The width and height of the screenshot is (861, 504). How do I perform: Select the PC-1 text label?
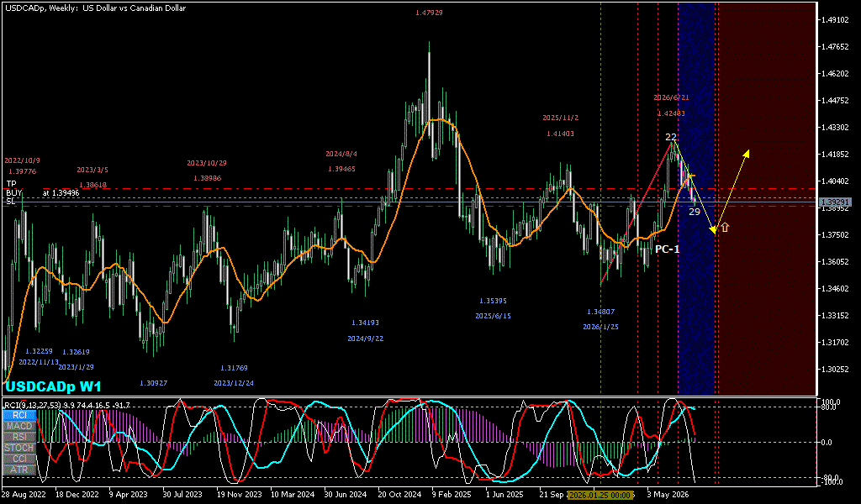pos(667,249)
